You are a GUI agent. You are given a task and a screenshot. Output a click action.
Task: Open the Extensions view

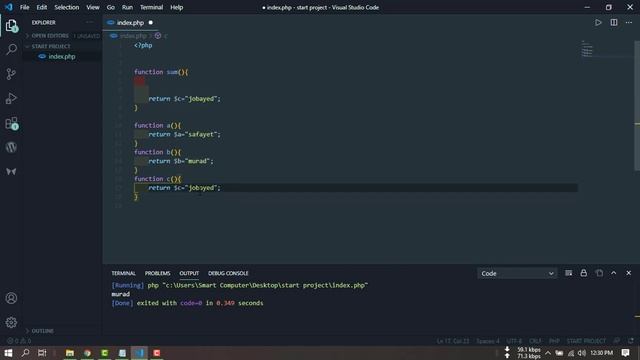(x=11, y=123)
